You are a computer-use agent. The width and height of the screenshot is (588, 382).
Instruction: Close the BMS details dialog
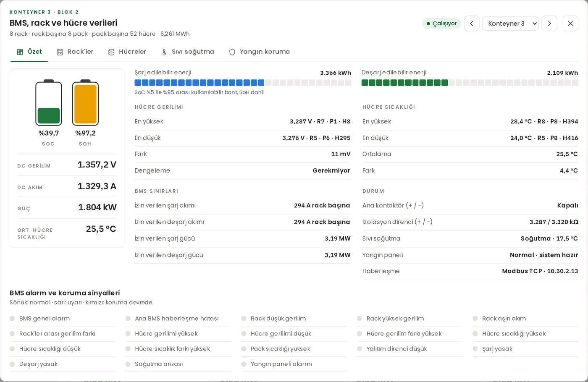570,24
